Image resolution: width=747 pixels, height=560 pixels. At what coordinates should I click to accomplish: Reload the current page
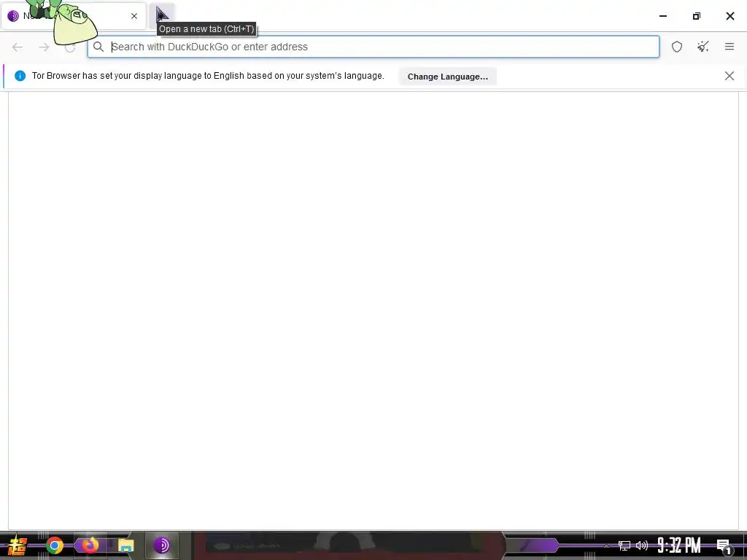coord(70,47)
